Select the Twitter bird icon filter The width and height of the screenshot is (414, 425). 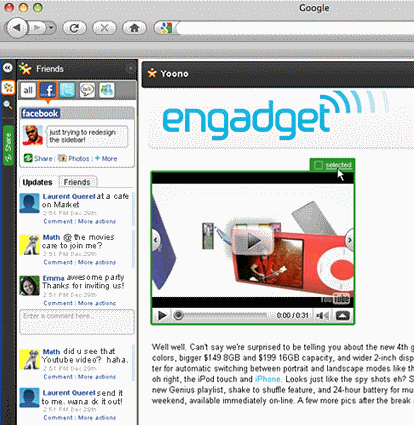pos(67,90)
